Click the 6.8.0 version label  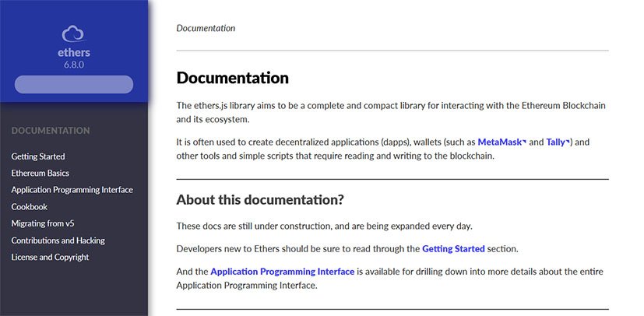(74, 65)
